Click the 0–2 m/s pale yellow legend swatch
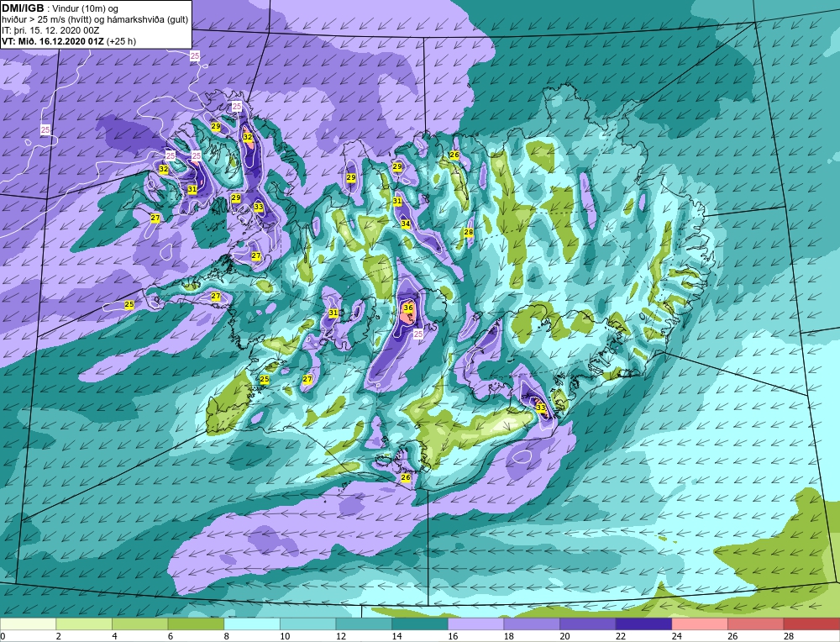This screenshot has height=642, width=840. 29,624
